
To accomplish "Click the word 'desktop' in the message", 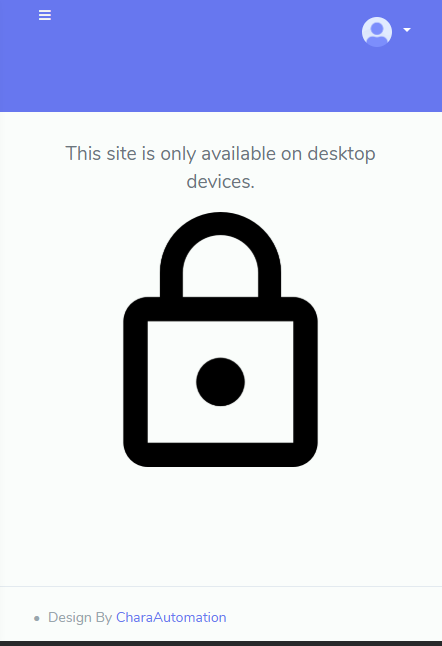I will [x=341, y=154].
